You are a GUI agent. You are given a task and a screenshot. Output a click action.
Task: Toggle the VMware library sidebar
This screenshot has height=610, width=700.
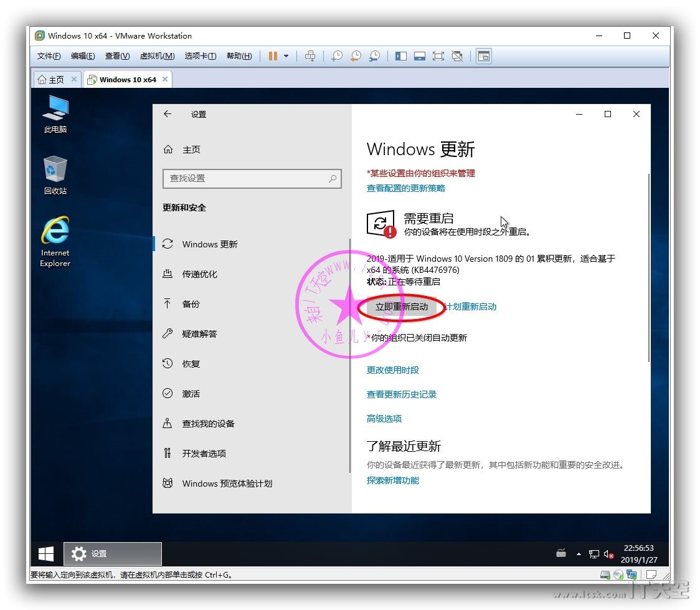click(401, 56)
